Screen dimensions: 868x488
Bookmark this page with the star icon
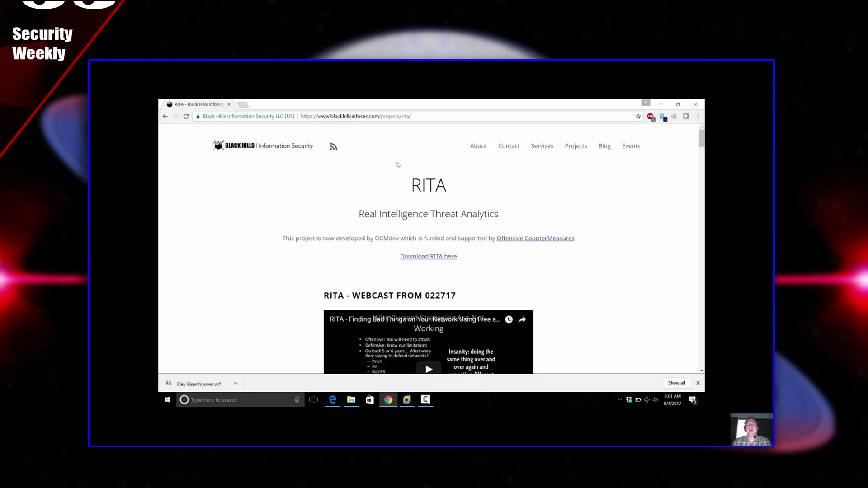click(x=638, y=116)
